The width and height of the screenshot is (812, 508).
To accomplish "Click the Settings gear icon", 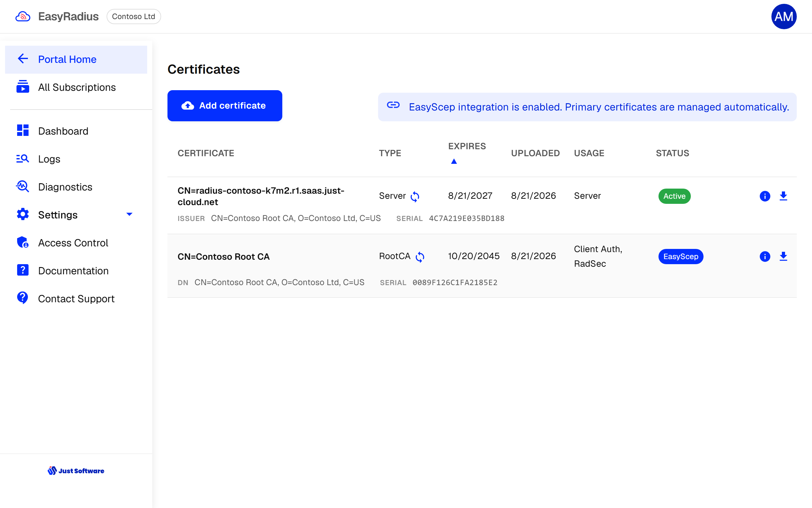I will [23, 214].
